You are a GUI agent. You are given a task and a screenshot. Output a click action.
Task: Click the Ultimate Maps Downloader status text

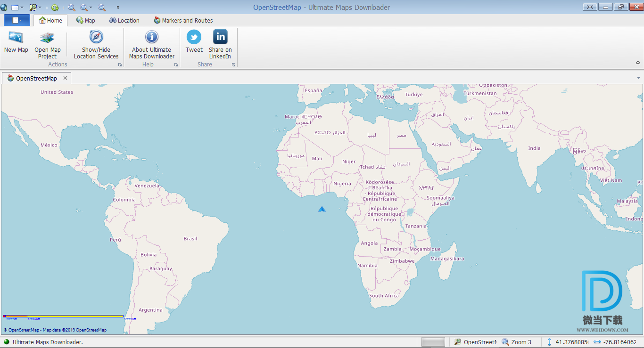(x=48, y=342)
